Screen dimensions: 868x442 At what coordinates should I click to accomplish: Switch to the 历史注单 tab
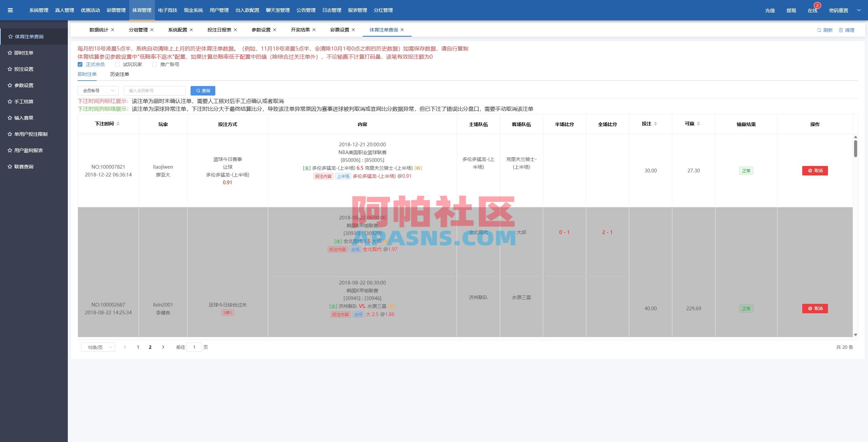click(119, 74)
